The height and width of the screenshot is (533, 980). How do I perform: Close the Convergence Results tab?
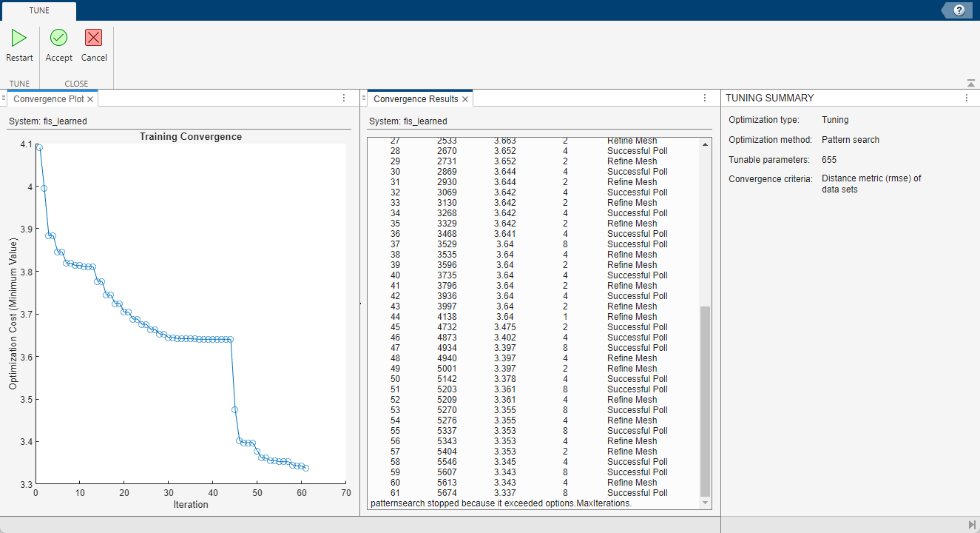[x=465, y=98]
